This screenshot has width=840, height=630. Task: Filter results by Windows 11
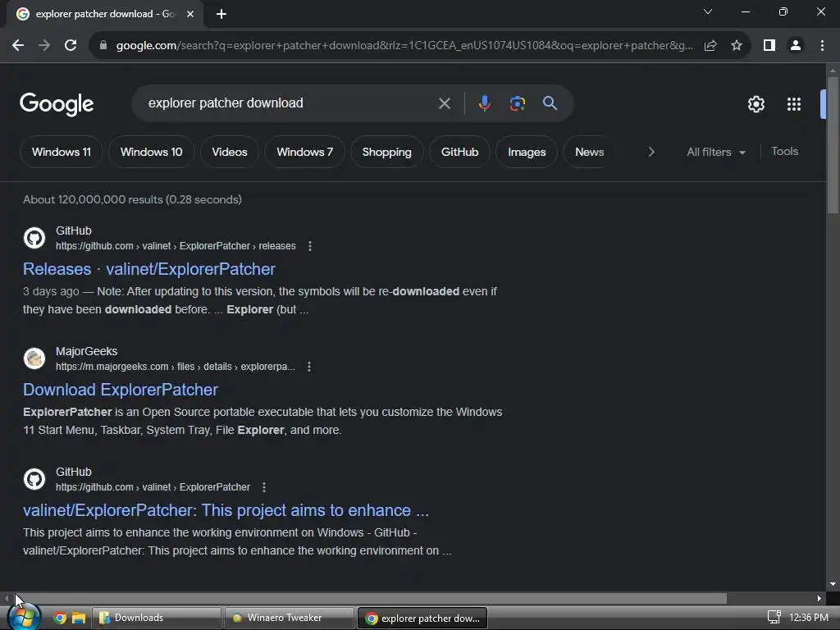click(x=61, y=152)
